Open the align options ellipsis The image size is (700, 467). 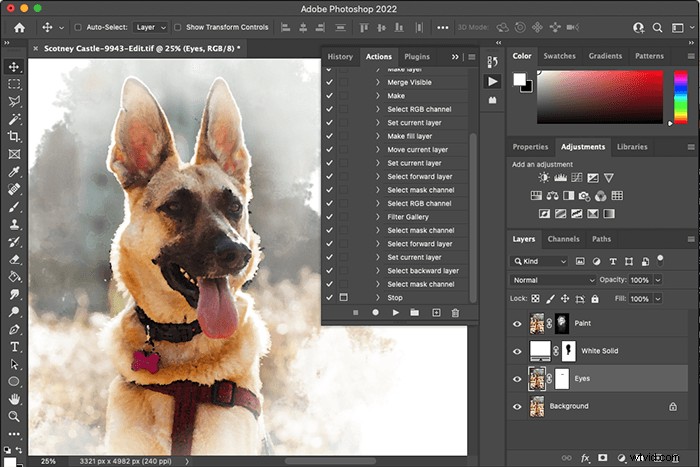point(442,28)
